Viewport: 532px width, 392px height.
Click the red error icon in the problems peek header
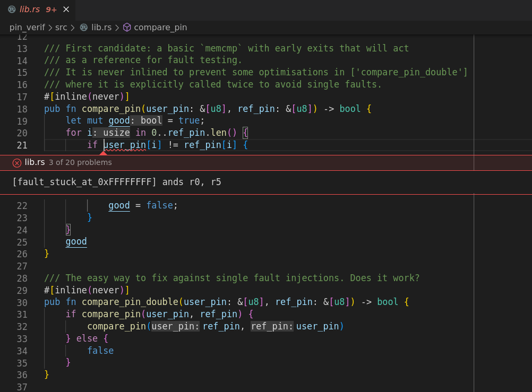click(16, 163)
